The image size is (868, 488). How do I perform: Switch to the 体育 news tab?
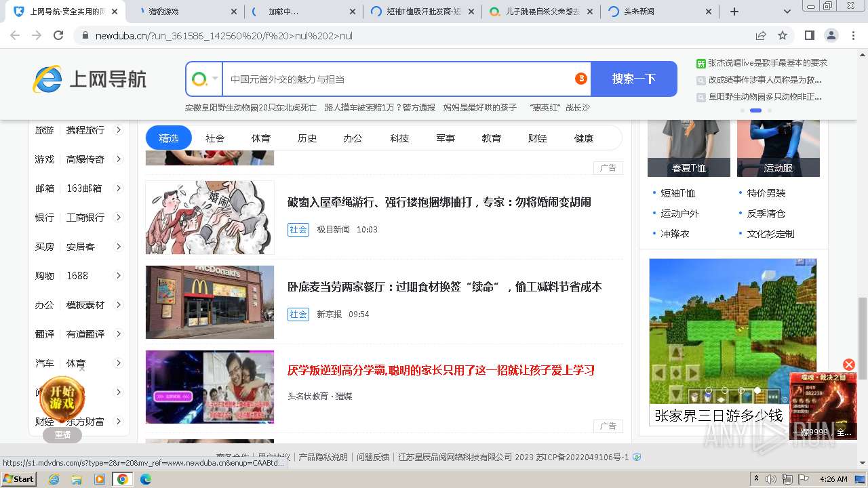coord(261,138)
